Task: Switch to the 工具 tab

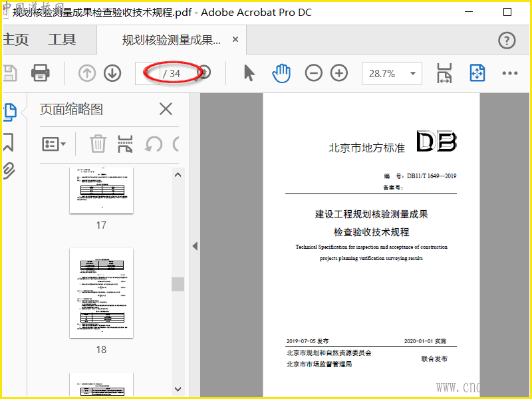Action: [62, 40]
